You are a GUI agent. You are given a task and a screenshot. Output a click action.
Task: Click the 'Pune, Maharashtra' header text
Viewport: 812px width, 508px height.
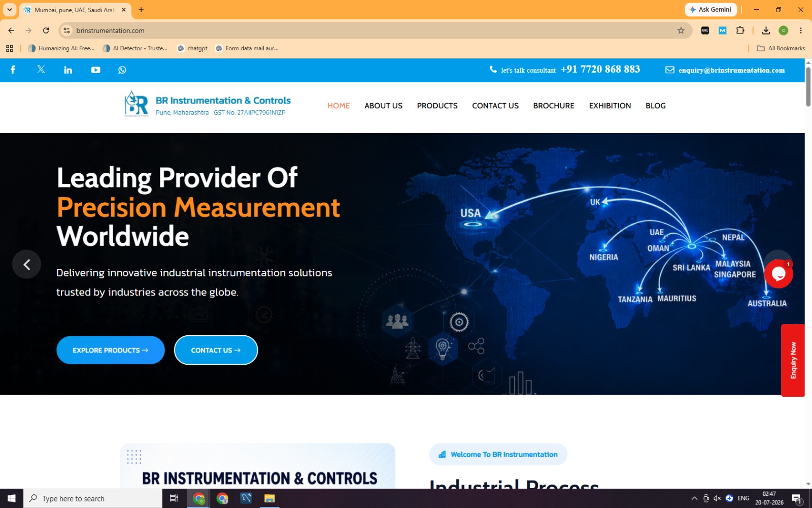click(x=182, y=113)
